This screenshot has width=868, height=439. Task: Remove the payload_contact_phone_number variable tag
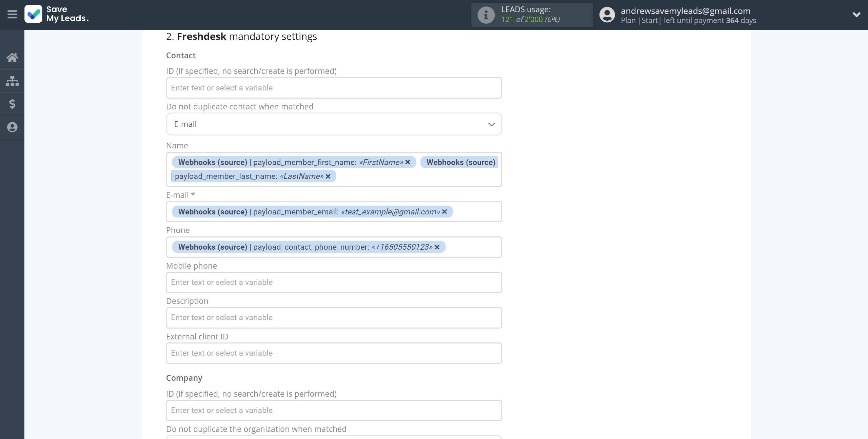point(437,247)
